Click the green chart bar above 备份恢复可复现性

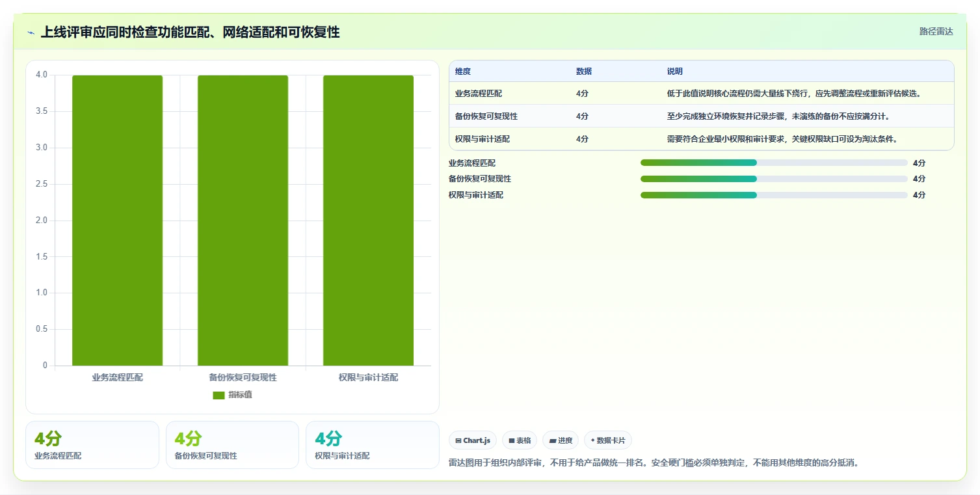click(x=243, y=221)
